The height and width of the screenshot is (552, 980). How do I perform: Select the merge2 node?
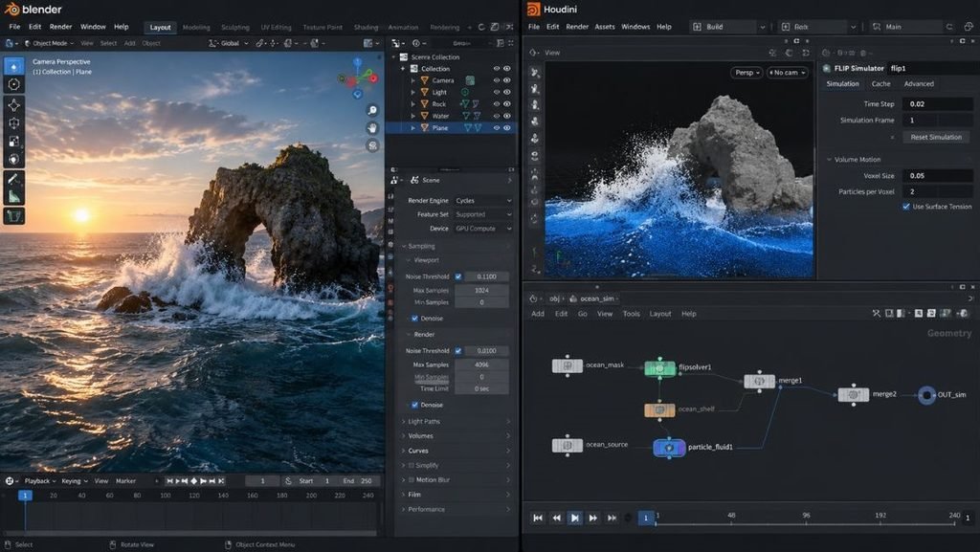pos(853,395)
